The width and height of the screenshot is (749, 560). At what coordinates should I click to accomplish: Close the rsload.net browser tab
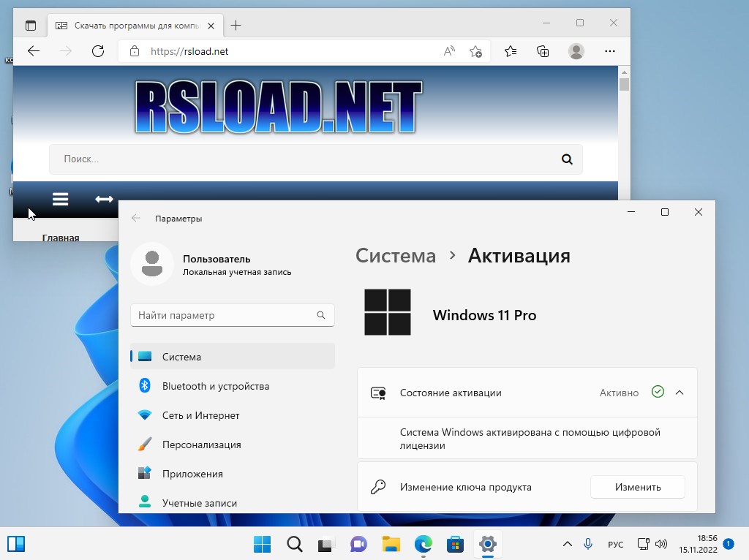tap(211, 26)
